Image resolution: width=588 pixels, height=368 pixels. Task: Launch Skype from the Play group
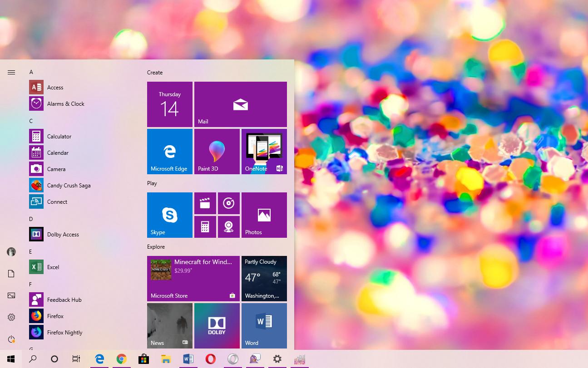pyautogui.click(x=169, y=215)
